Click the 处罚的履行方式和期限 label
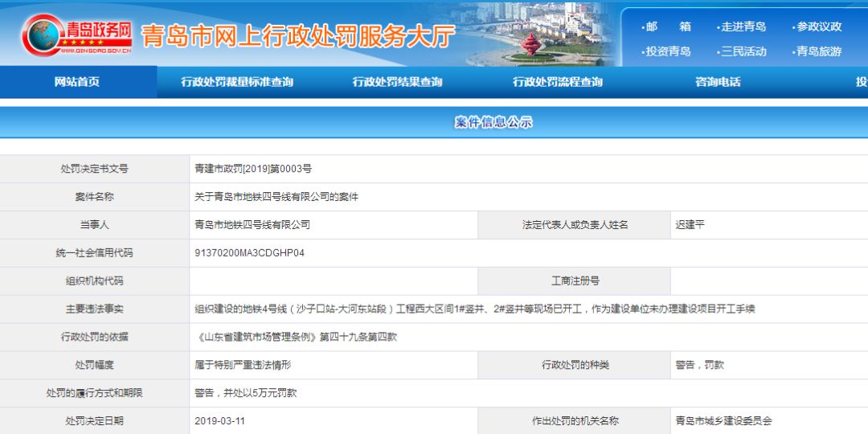 pyautogui.click(x=95, y=393)
